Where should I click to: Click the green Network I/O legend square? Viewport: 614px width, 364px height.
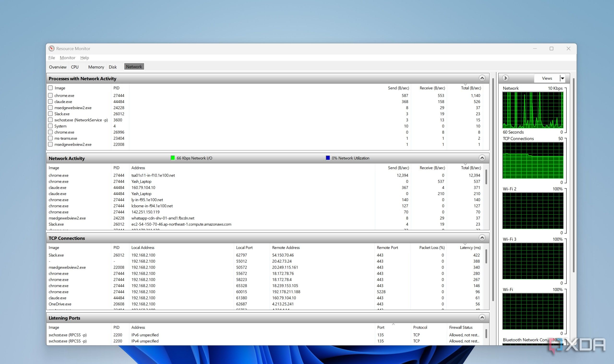tap(173, 158)
